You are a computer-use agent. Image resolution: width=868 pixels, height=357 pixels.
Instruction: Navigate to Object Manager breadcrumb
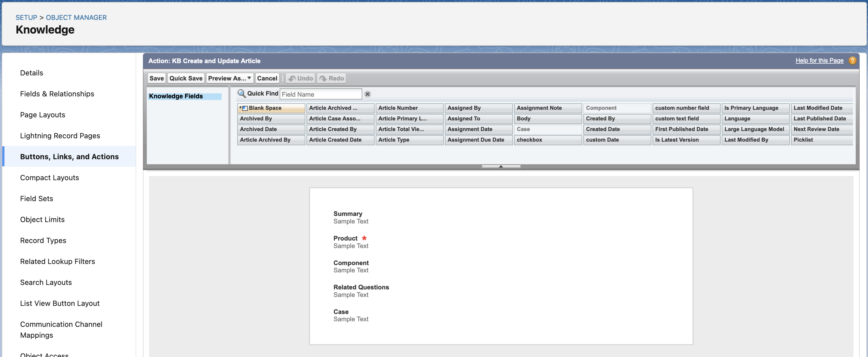click(76, 18)
